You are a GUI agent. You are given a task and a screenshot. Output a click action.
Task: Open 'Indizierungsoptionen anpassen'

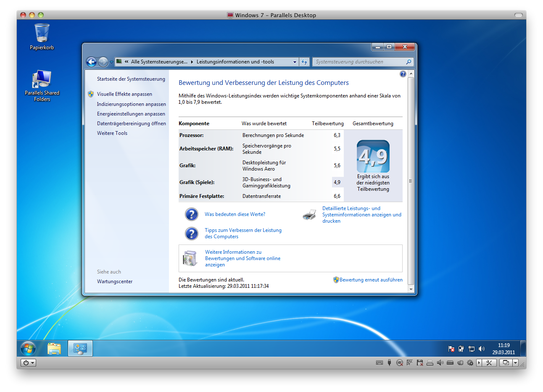(x=132, y=104)
